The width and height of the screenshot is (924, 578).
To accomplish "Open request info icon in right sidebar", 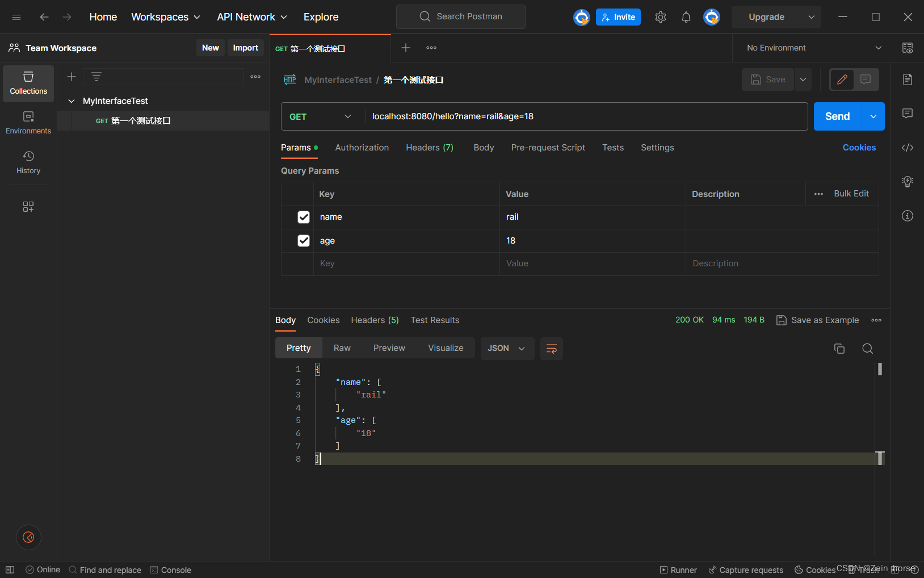I will 908,216.
